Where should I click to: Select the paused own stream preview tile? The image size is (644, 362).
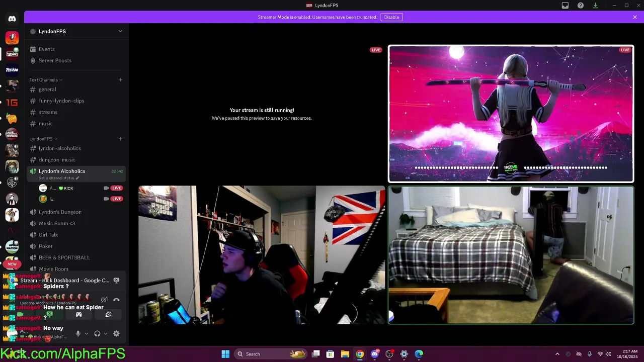pos(262,114)
